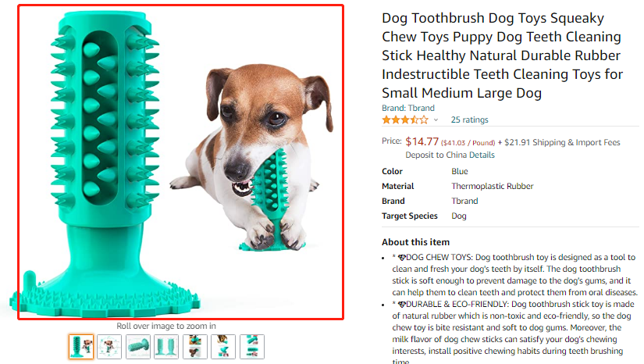The width and height of the screenshot is (644, 364).
Task: Open the 25 ratings link
Action: click(469, 120)
